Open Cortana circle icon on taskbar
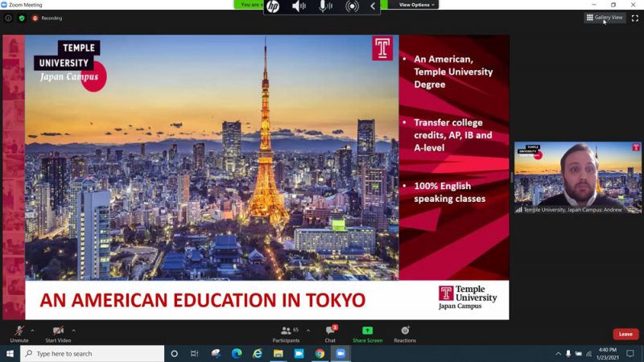This screenshot has height=362, width=644. coord(174,353)
